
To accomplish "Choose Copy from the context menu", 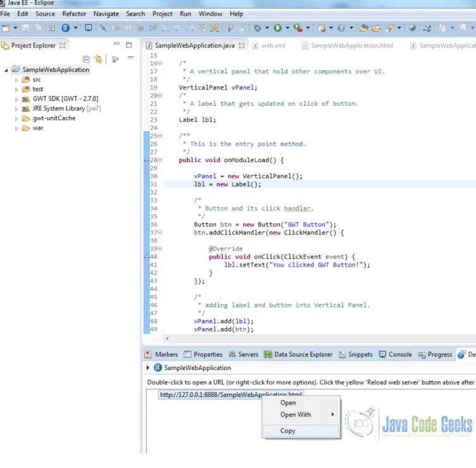I will tap(301, 431).
